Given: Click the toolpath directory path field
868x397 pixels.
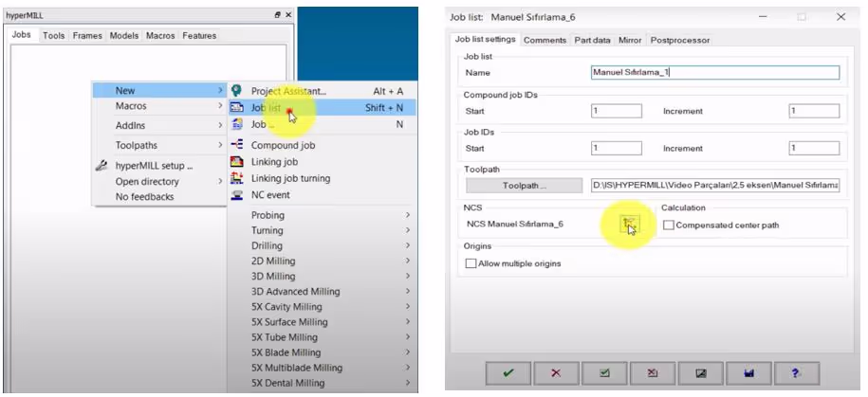Looking at the screenshot, I should pos(715,186).
